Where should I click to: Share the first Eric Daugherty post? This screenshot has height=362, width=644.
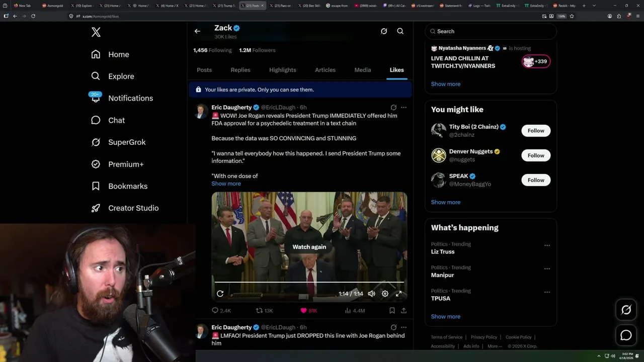[x=404, y=311]
